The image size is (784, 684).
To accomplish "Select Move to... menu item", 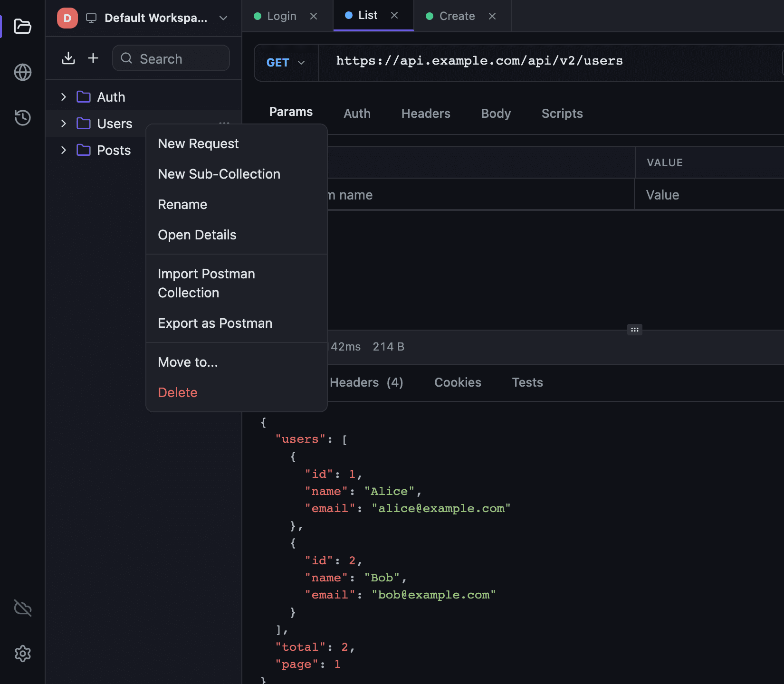I will coord(237,362).
